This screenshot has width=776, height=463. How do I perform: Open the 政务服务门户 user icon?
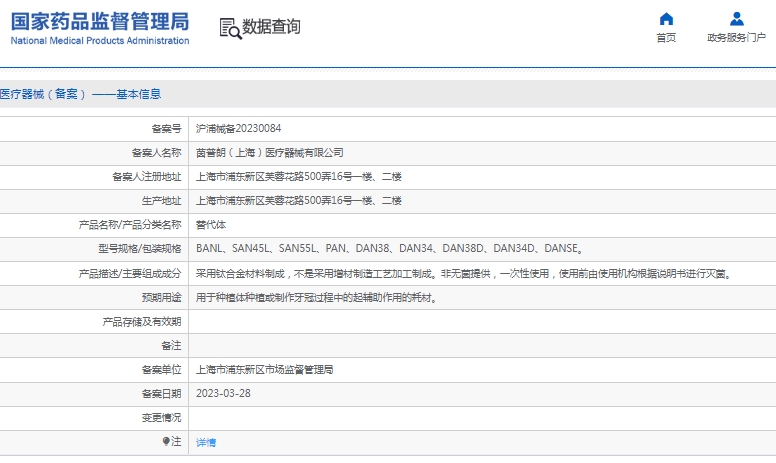pos(736,19)
